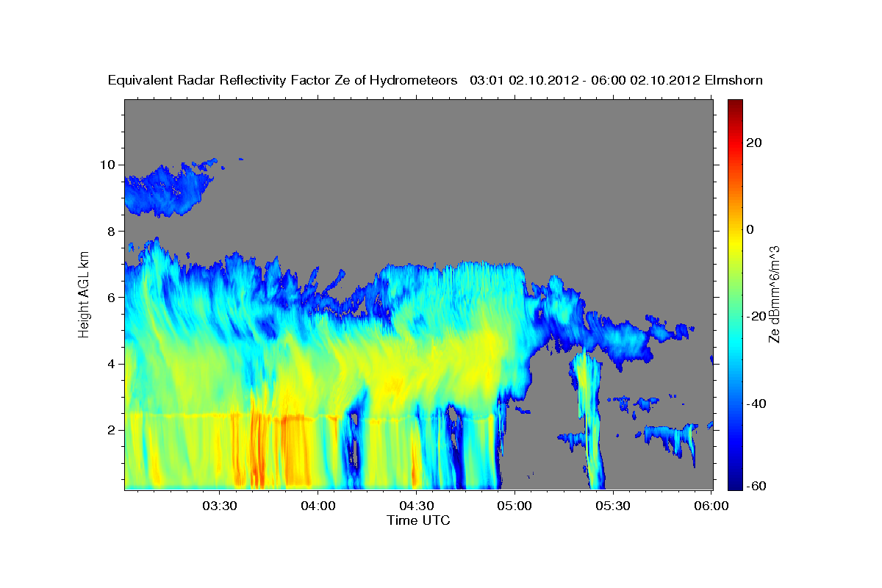Click the "Height AGL km" axis label
Image resolution: width=882 pixels, height=588 pixels.
tap(84, 293)
